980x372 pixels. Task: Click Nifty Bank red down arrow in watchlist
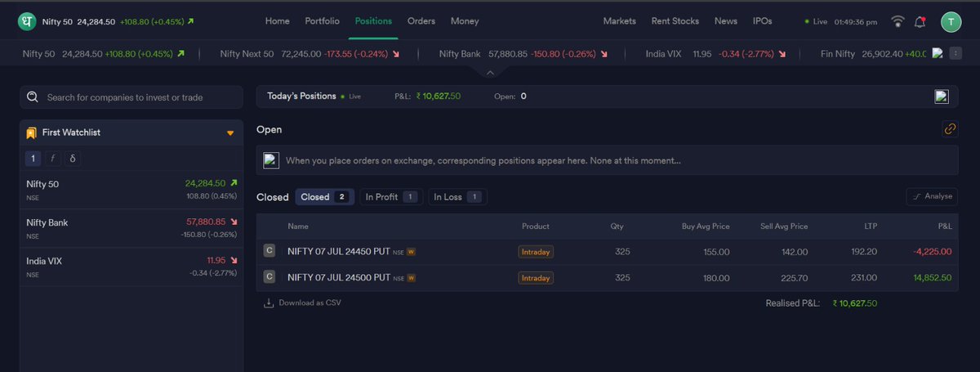[234, 222]
